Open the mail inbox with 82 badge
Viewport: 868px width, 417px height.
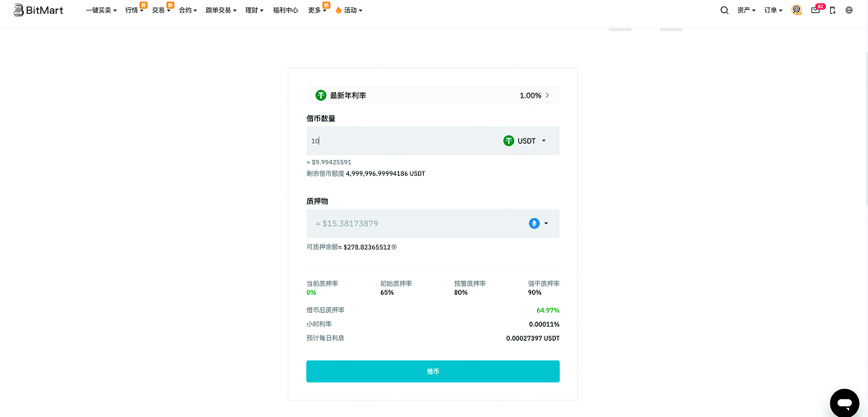(x=815, y=11)
